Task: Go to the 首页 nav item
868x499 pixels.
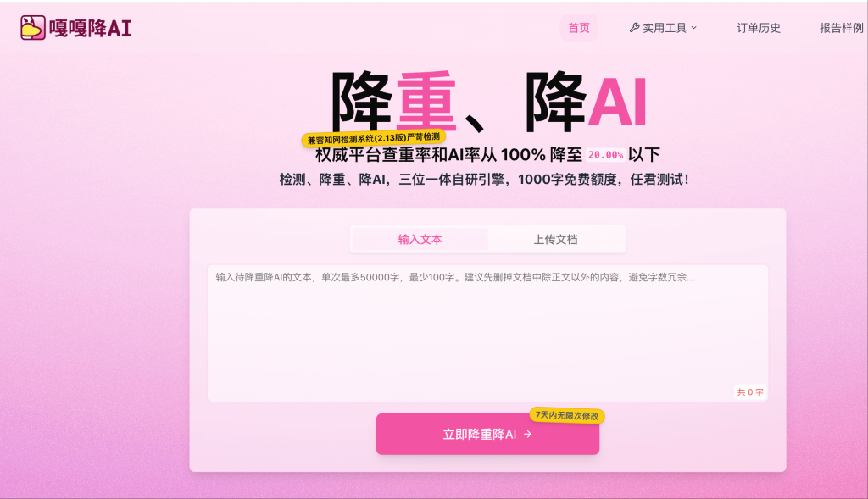Action: click(x=579, y=28)
